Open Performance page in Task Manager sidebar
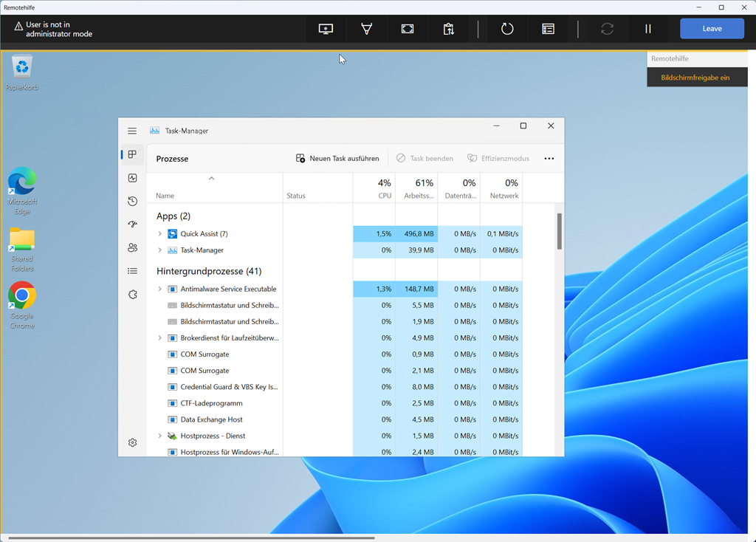The width and height of the screenshot is (756, 542). [x=132, y=178]
